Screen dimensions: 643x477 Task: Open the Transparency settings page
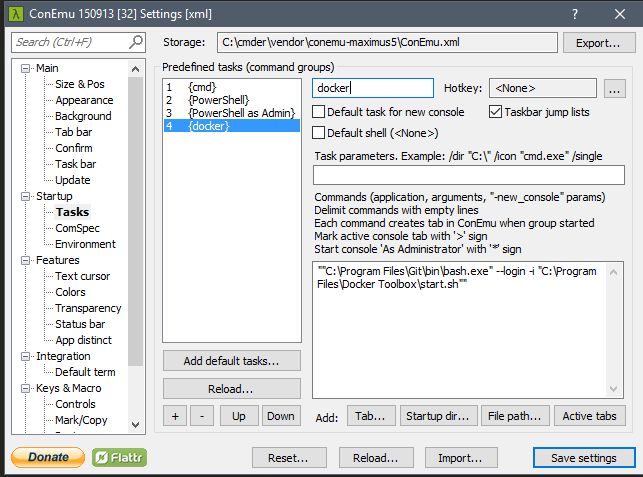coord(88,308)
